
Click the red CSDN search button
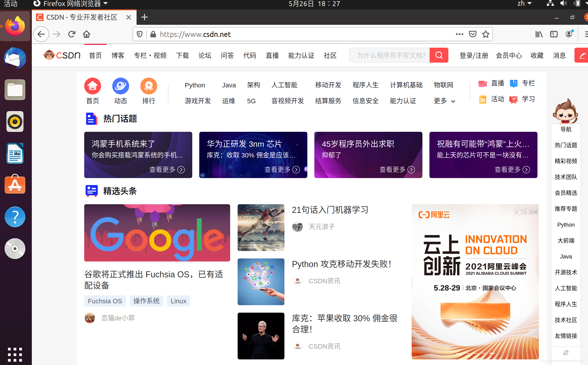(x=439, y=55)
